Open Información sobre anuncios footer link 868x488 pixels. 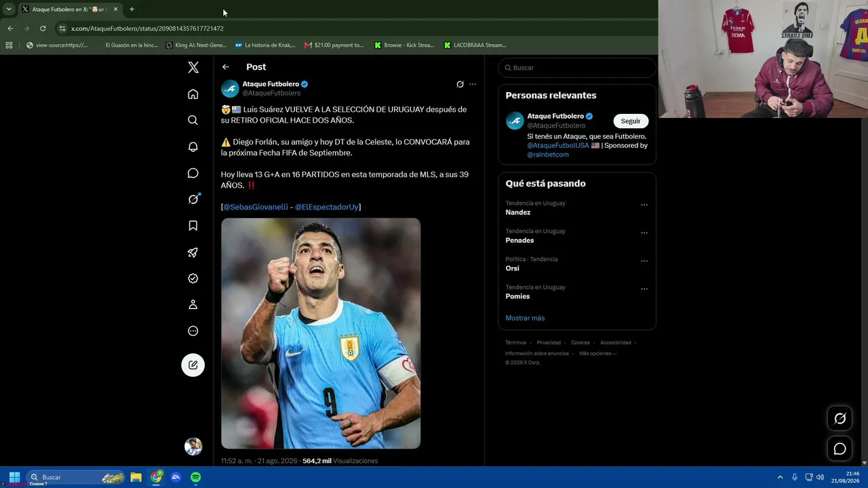(537, 354)
